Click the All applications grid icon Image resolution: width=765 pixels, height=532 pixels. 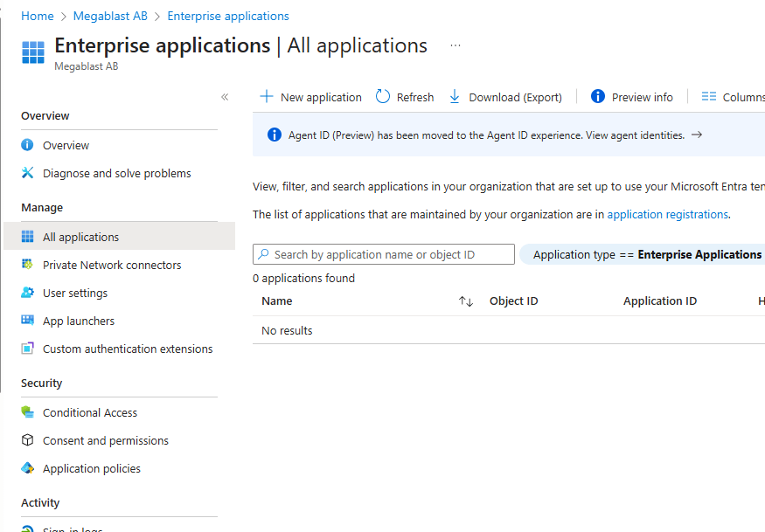pyautogui.click(x=27, y=237)
